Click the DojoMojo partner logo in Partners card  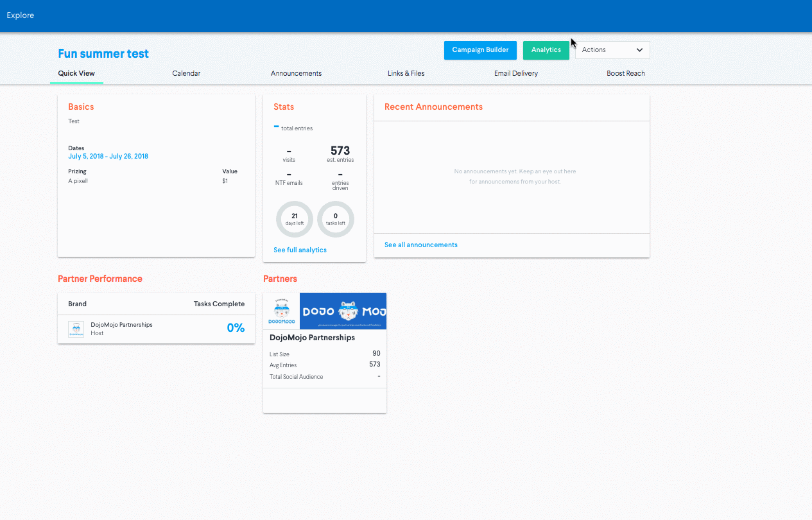281,311
